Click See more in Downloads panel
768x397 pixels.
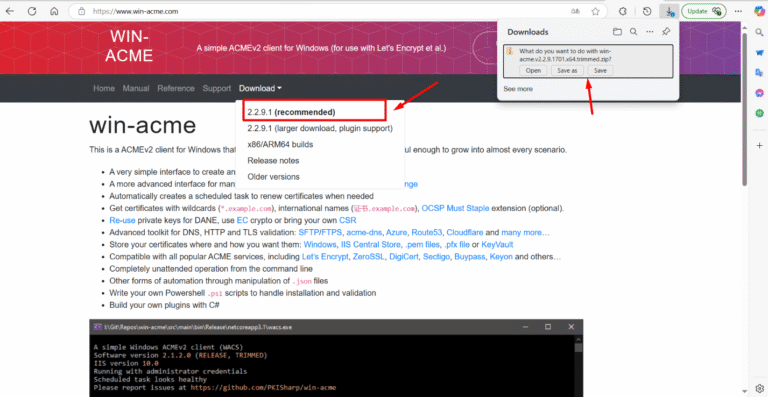pyautogui.click(x=518, y=89)
